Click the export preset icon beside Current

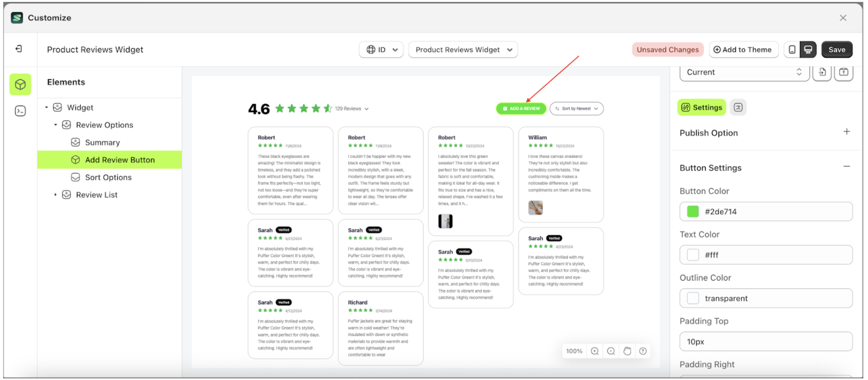(x=844, y=72)
